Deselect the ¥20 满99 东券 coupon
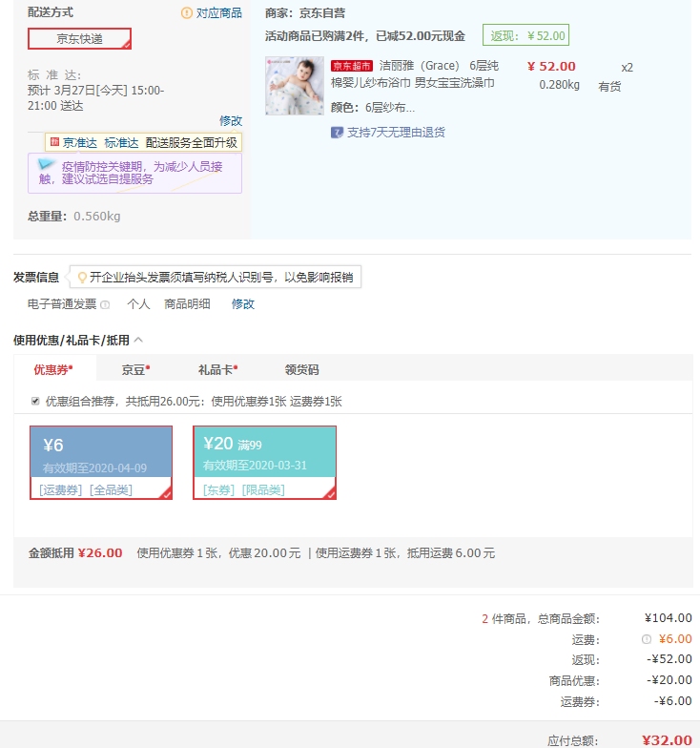 tap(265, 463)
